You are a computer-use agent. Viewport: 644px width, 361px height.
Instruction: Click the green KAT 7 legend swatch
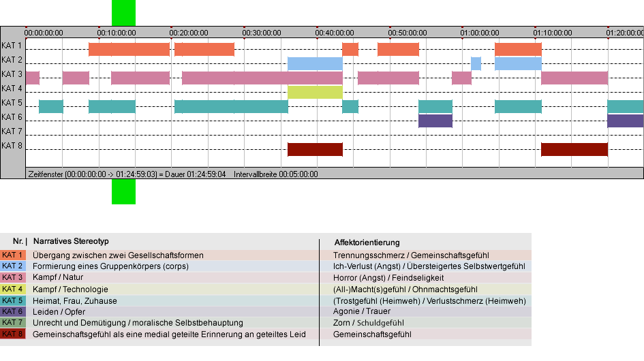pyautogui.click(x=13, y=323)
